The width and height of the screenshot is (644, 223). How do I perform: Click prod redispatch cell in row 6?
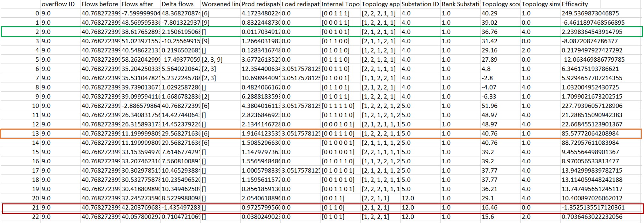pos(260,69)
